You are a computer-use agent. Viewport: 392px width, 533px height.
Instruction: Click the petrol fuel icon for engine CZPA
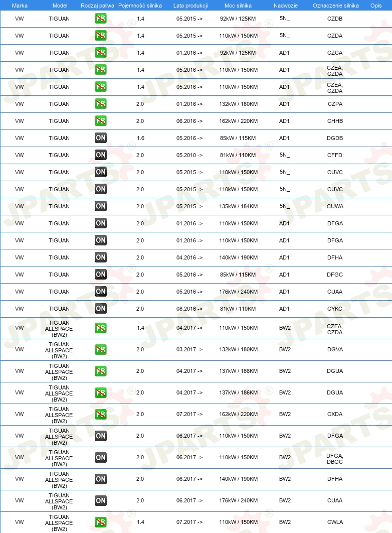point(100,104)
